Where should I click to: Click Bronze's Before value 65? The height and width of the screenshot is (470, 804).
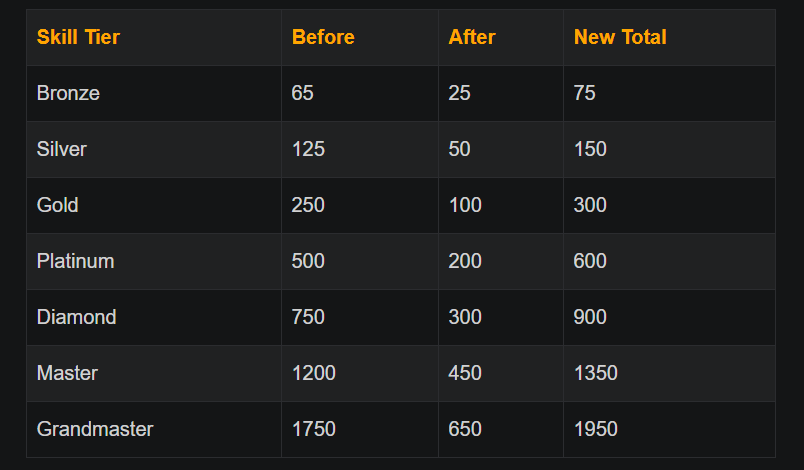(x=303, y=93)
